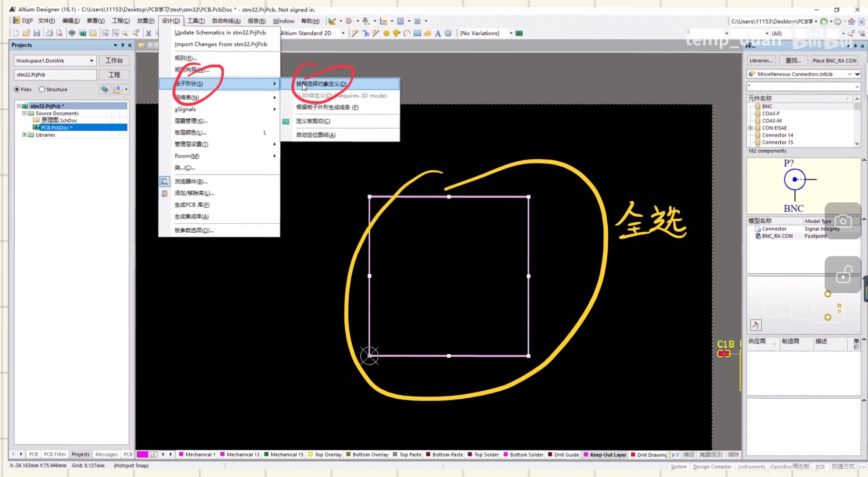The height and width of the screenshot is (477, 868).
Task: Click Update Schematics in stm32.PrjPcb
Action: (220, 32)
